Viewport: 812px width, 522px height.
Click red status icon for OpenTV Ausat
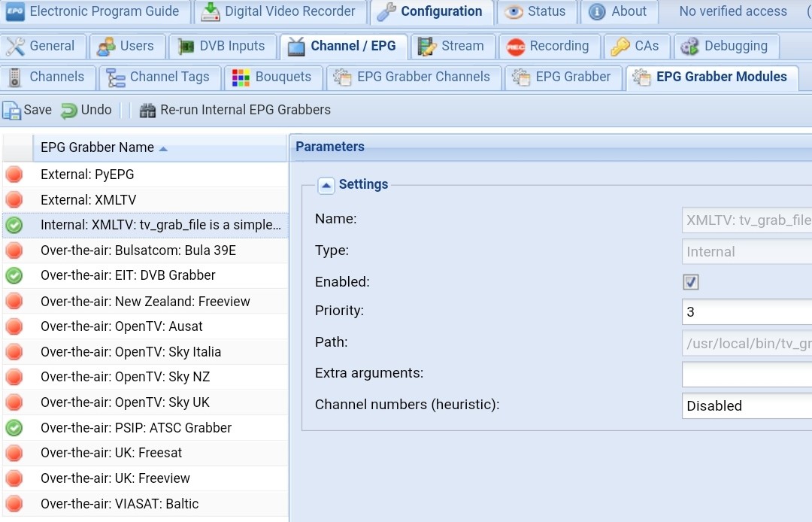point(14,326)
